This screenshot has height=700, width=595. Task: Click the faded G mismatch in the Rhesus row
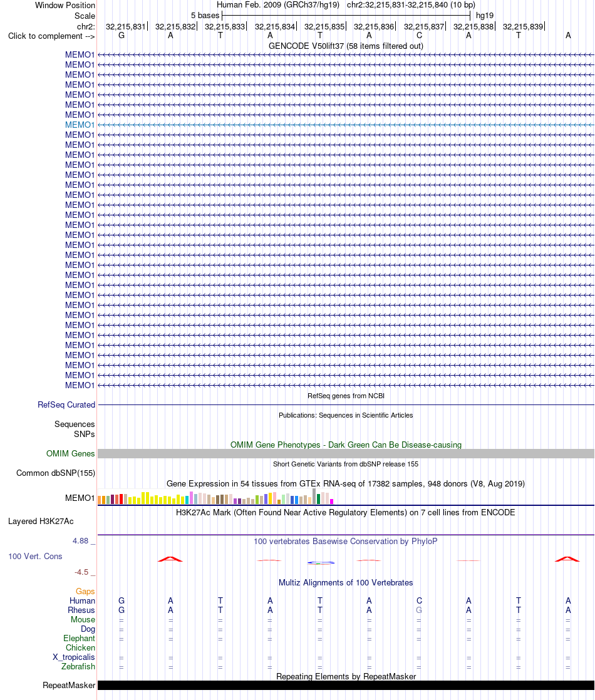pos(419,610)
